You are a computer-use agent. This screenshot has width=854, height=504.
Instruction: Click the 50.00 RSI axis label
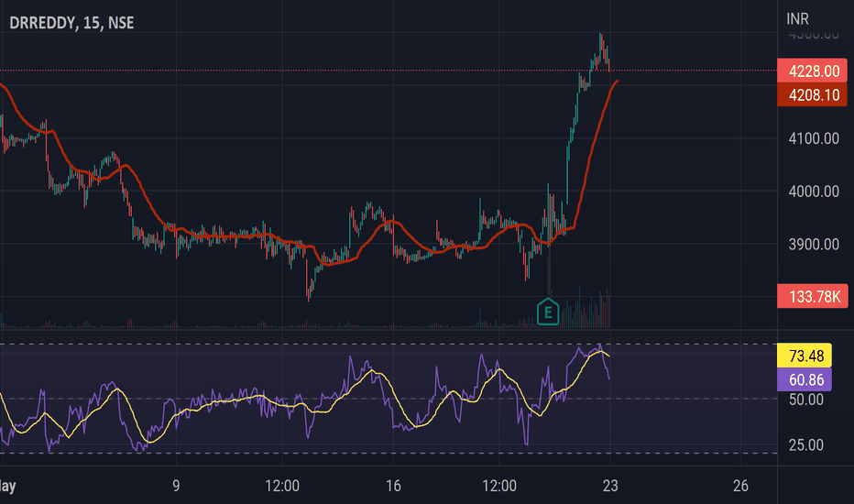[806, 400]
